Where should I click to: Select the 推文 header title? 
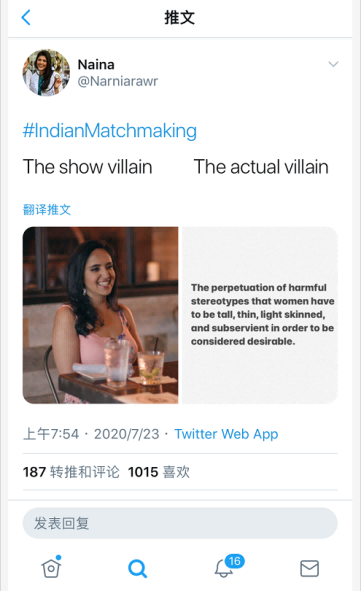coord(180,17)
